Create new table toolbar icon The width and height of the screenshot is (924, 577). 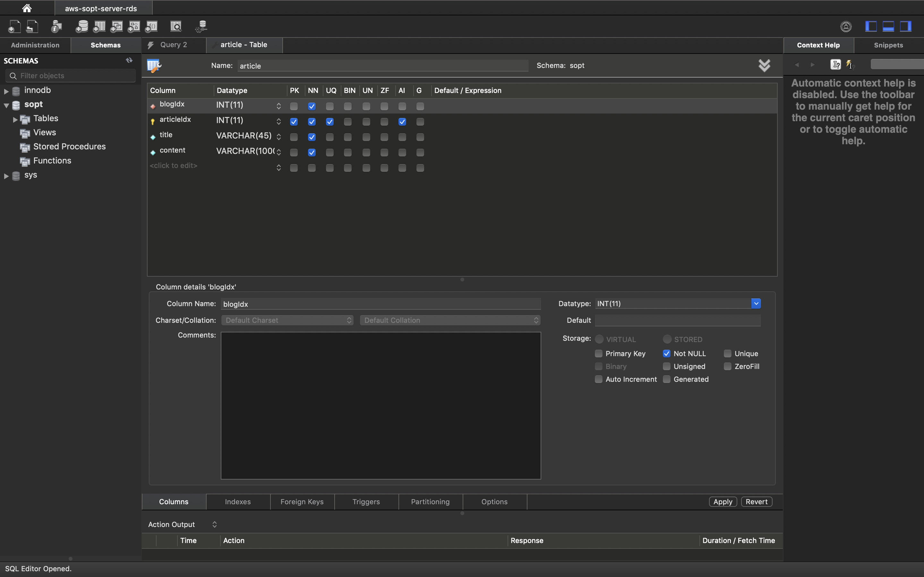[x=99, y=26]
